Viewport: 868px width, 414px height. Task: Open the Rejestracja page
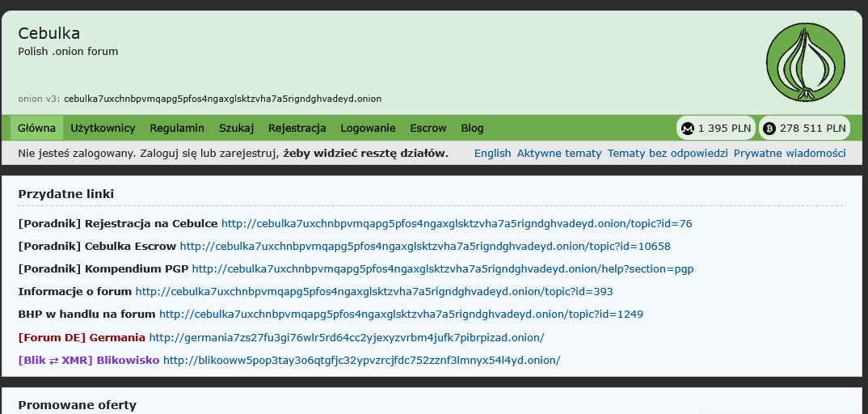[x=297, y=128]
